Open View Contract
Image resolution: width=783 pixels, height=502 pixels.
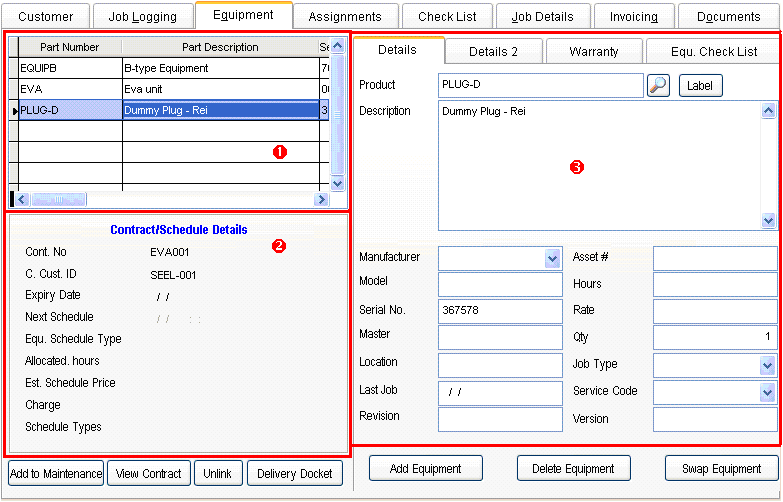click(149, 474)
